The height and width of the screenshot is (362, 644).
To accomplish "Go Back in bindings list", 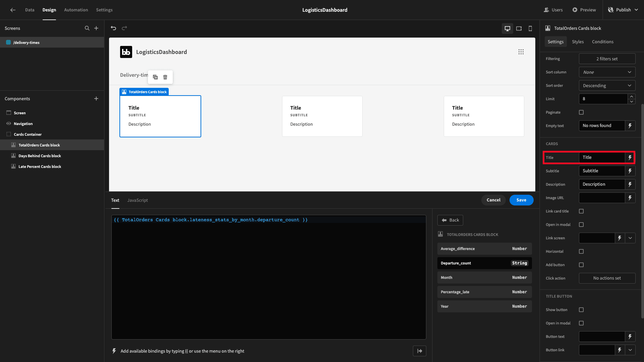I will [450, 220].
